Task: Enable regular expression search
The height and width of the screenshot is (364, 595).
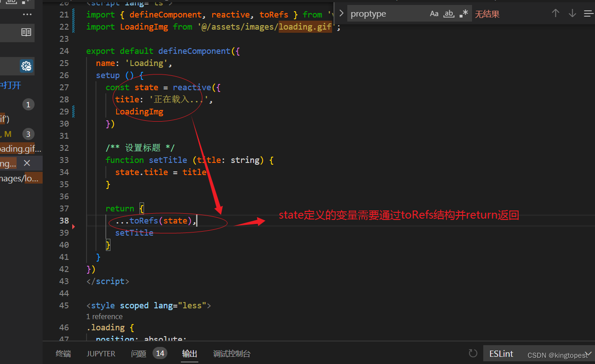Action: 464,13
